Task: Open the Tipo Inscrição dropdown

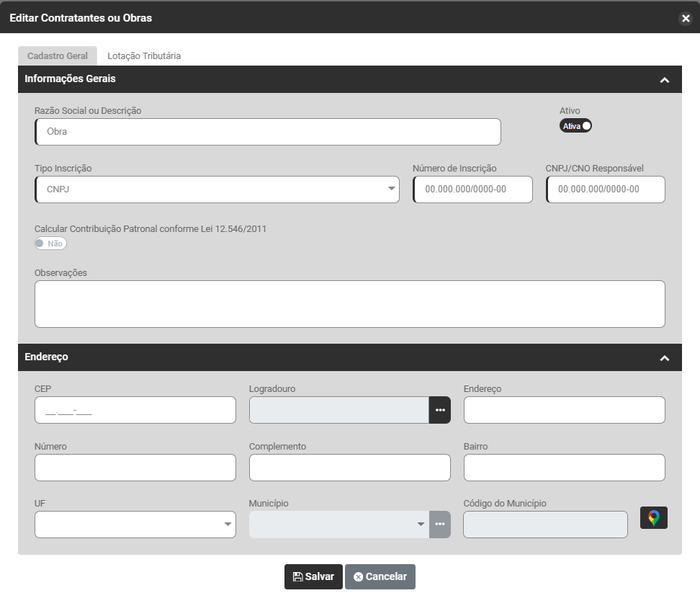Action: (x=217, y=189)
